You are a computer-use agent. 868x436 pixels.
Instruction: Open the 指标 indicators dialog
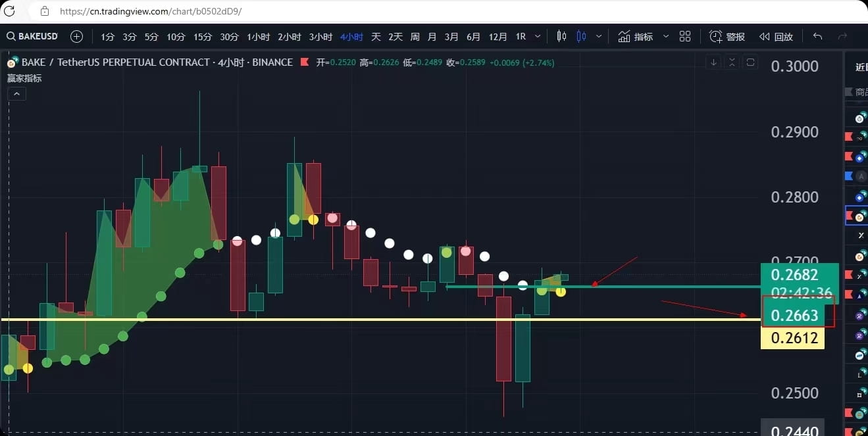(x=635, y=37)
